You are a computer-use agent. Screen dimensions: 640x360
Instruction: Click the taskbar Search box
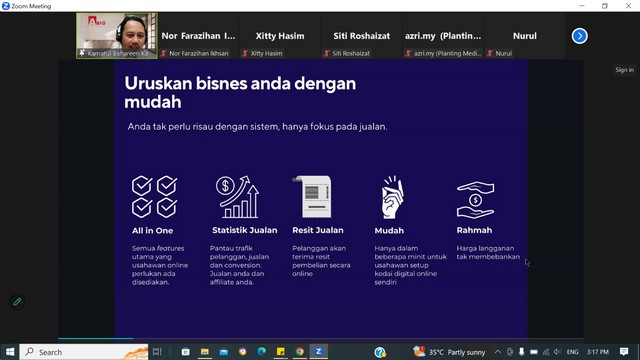click(x=84, y=352)
